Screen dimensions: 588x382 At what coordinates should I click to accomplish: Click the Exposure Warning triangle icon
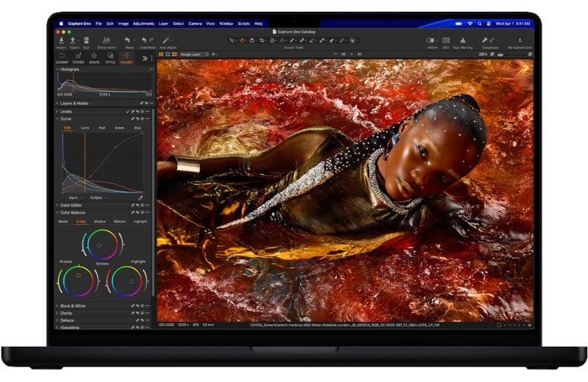[x=463, y=40]
